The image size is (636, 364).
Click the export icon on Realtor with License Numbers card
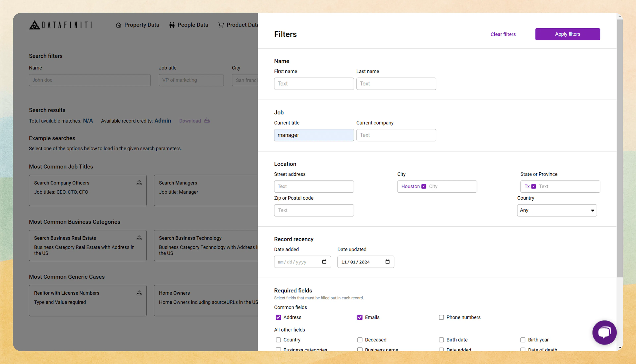[139, 293]
